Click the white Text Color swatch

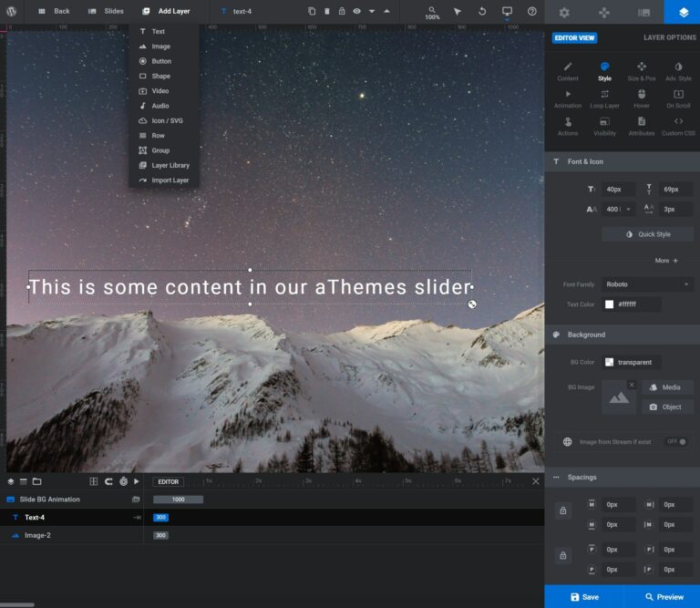pos(609,304)
